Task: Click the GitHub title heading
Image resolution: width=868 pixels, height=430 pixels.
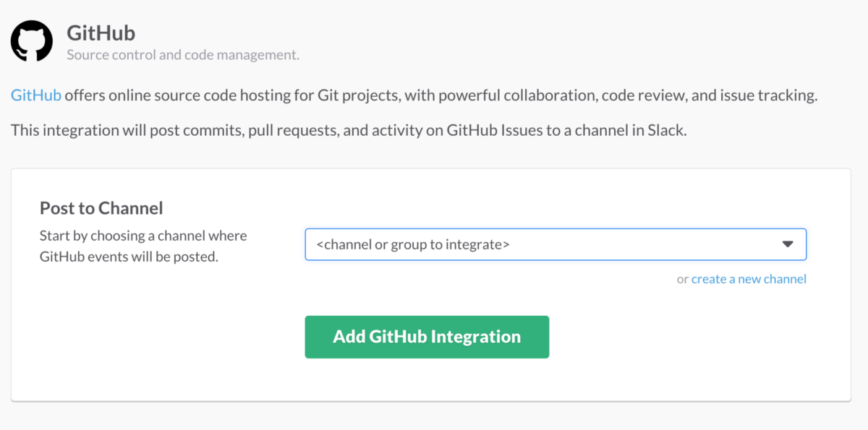Action: click(101, 33)
